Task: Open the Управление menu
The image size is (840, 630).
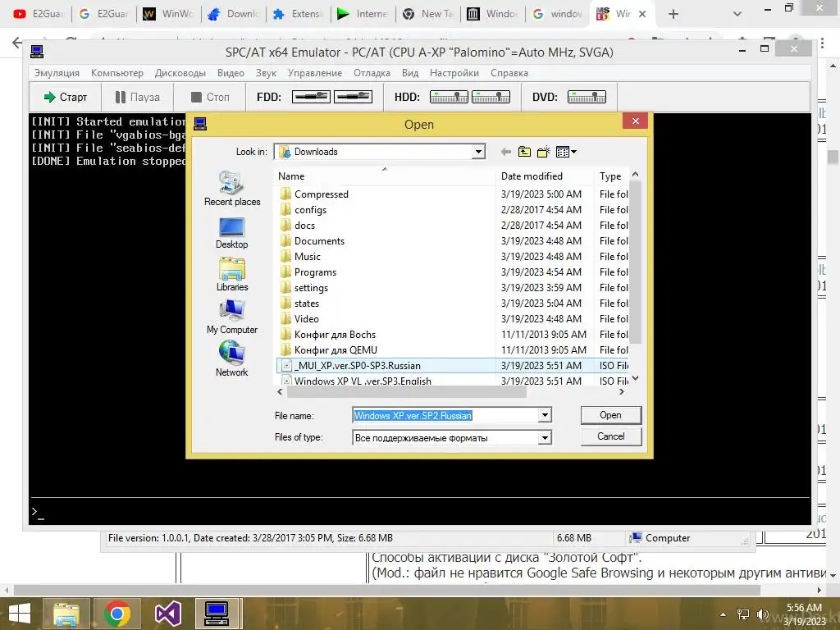Action: (x=314, y=73)
